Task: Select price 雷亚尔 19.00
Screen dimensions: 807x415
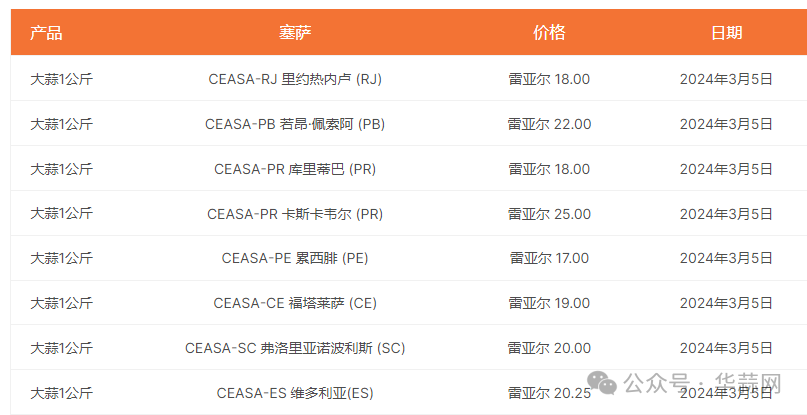Action: pos(549,303)
